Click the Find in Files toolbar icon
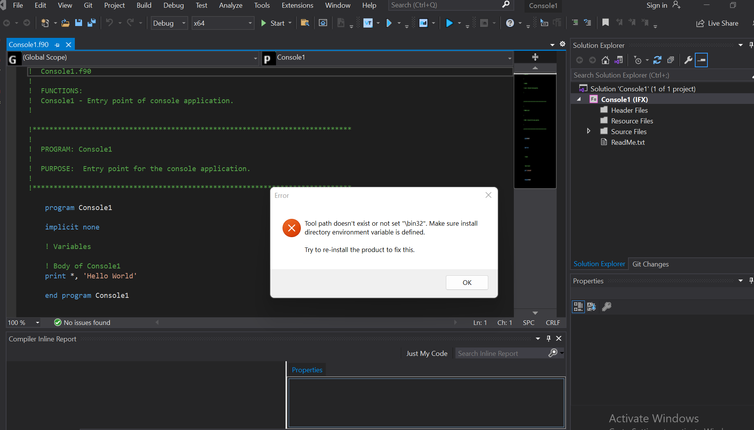This screenshot has height=430, width=754. pyautogui.click(x=305, y=23)
